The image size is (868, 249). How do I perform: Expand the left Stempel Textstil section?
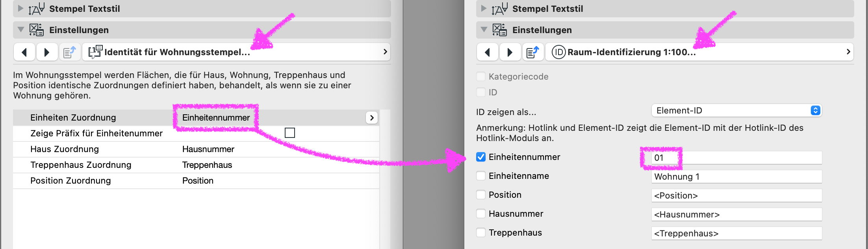coord(21,9)
